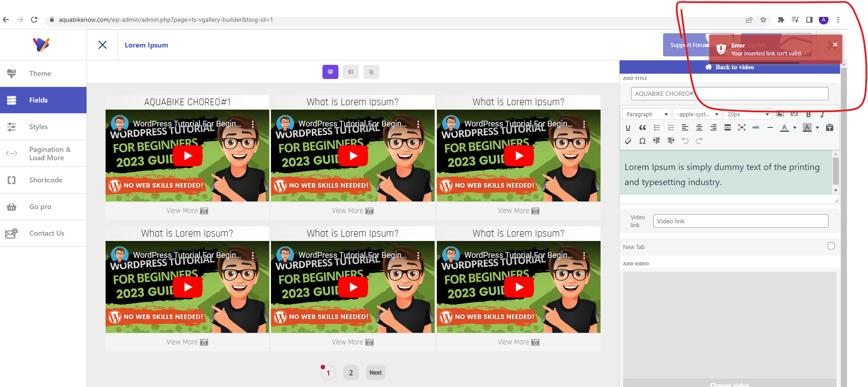This screenshot has height=387, width=868.
Task: Select pagination page 1
Action: coord(328,373)
